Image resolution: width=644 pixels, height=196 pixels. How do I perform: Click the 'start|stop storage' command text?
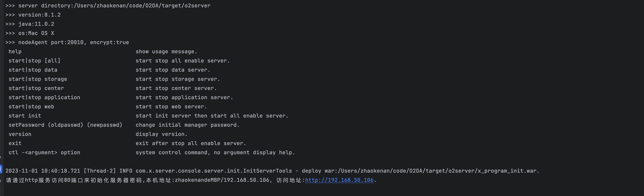38,79
